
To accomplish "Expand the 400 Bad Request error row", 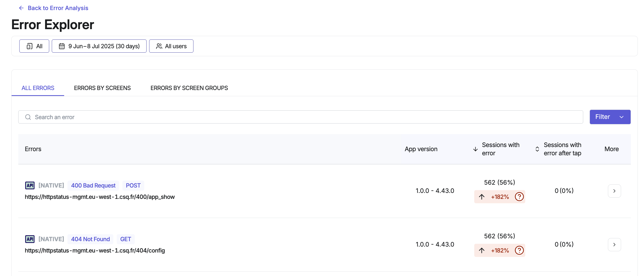I will point(614,191).
